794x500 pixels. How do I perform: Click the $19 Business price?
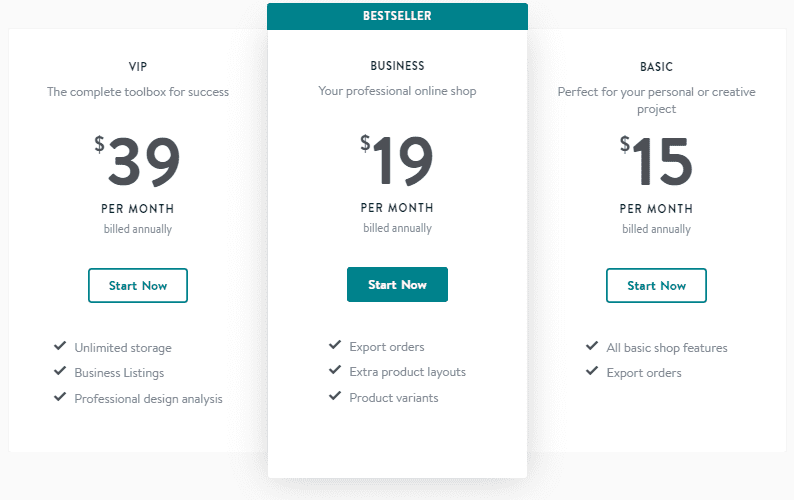point(397,160)
